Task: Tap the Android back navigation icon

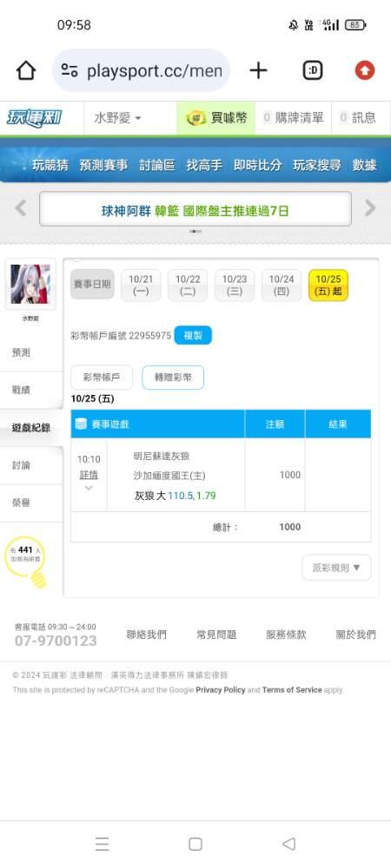Action: pos(288,844)
